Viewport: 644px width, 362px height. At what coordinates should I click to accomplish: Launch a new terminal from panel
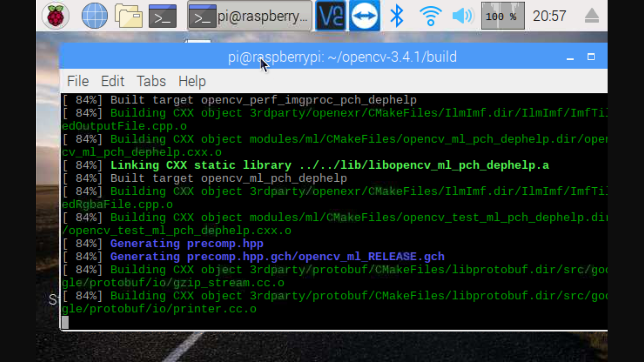coord(163,16)
